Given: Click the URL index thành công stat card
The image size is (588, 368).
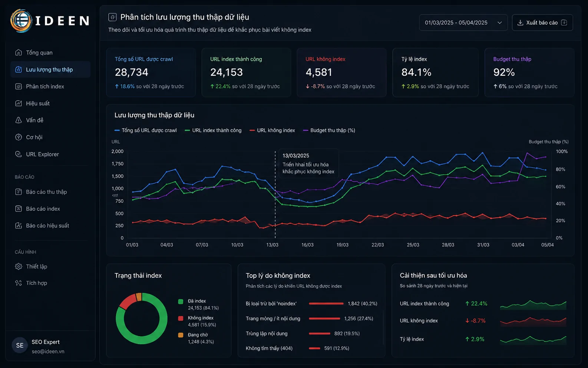Looking at the screenshot, I should (x=246, y=72).
